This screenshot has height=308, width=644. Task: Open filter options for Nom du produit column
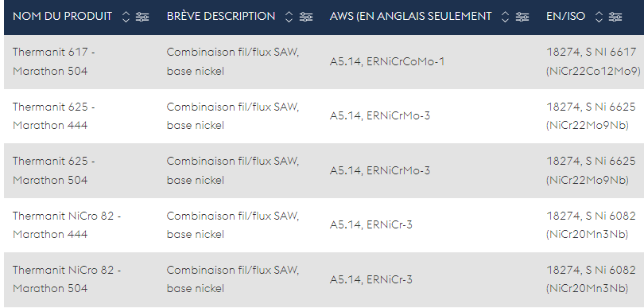click(x=142, y=17)
